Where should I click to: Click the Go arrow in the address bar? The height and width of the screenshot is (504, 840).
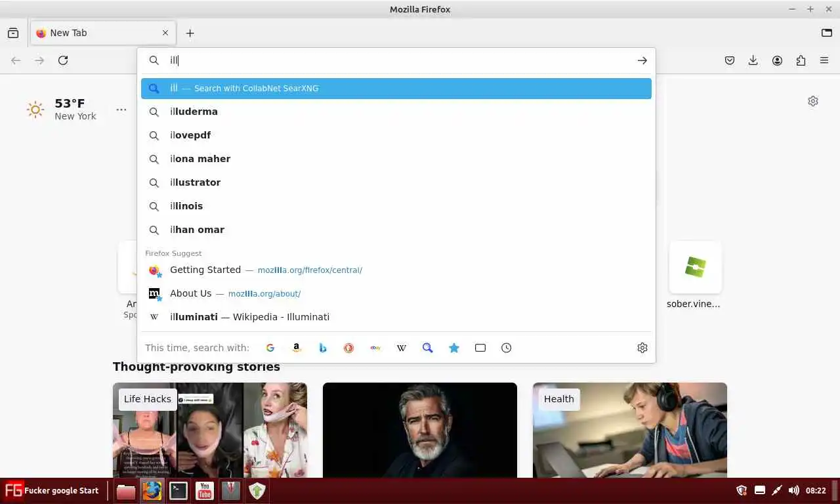[642, 60]
